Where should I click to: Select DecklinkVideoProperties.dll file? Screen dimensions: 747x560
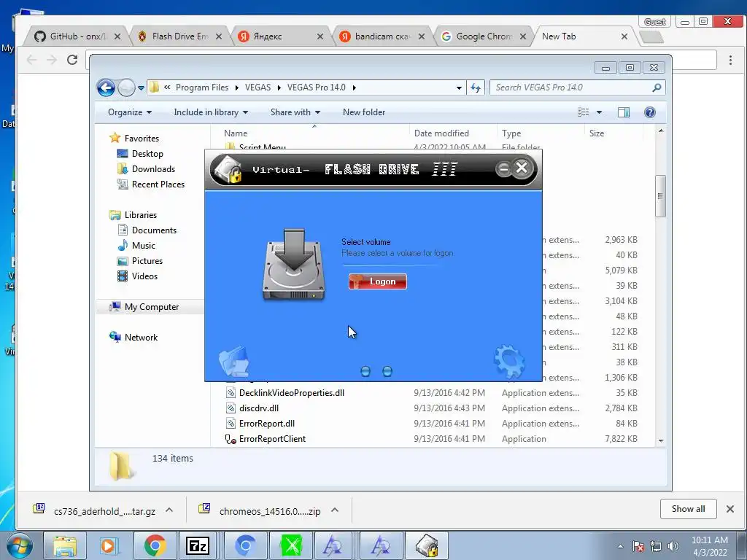click(292, 393)
